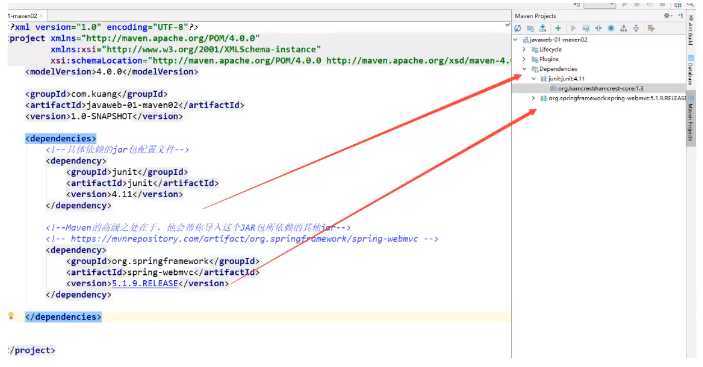Click <groupId>junit</groupId> line
This screenshot has width=703, height=367.
pos(127,172)
